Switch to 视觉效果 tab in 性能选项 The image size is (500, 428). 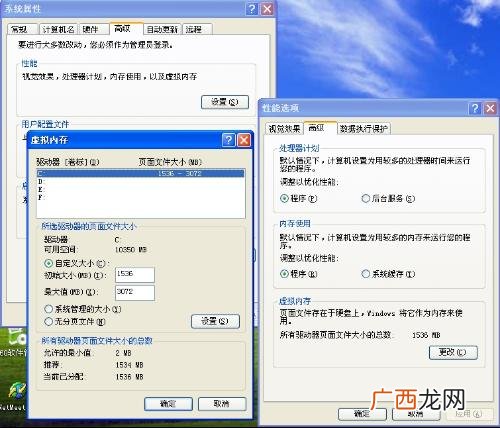tap(284, 128)
